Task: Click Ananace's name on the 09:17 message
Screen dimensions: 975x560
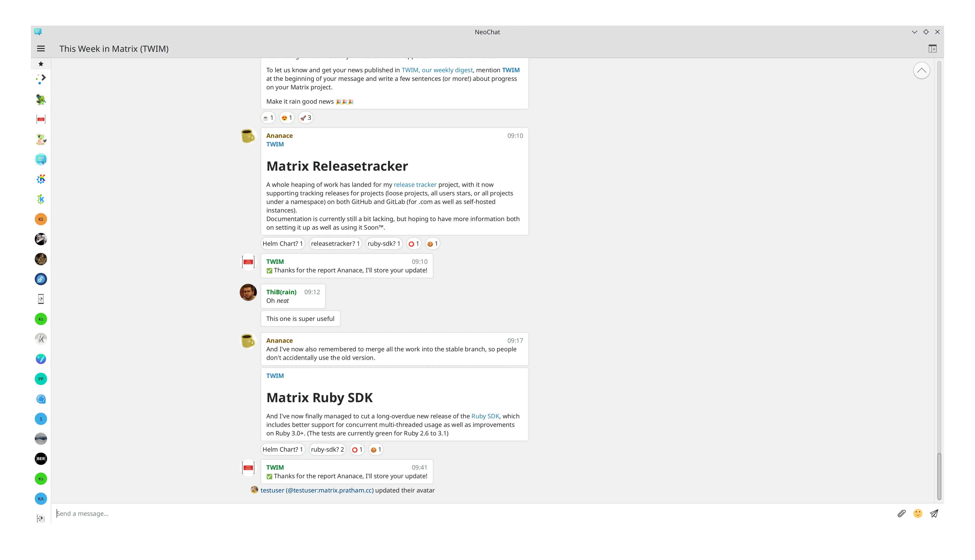Action: pyautogui.click(x=279, y=340)
